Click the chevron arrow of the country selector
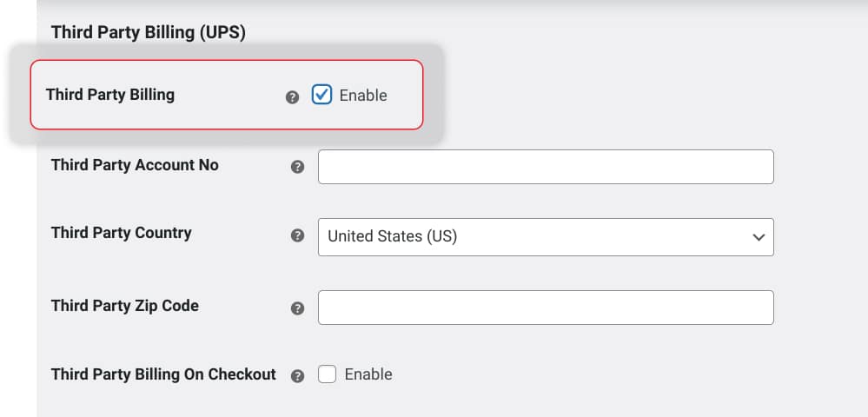Screen dimensions: 868x417 759,237
